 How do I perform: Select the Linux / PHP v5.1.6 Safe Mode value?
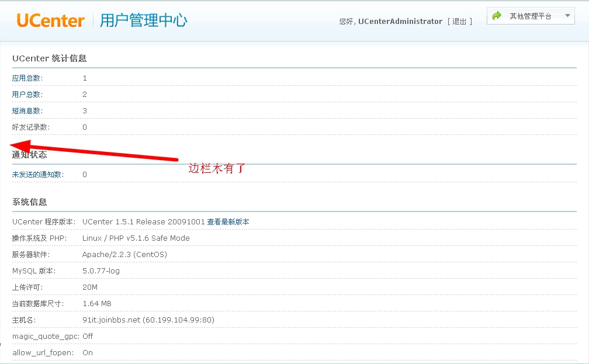[136, 238]
